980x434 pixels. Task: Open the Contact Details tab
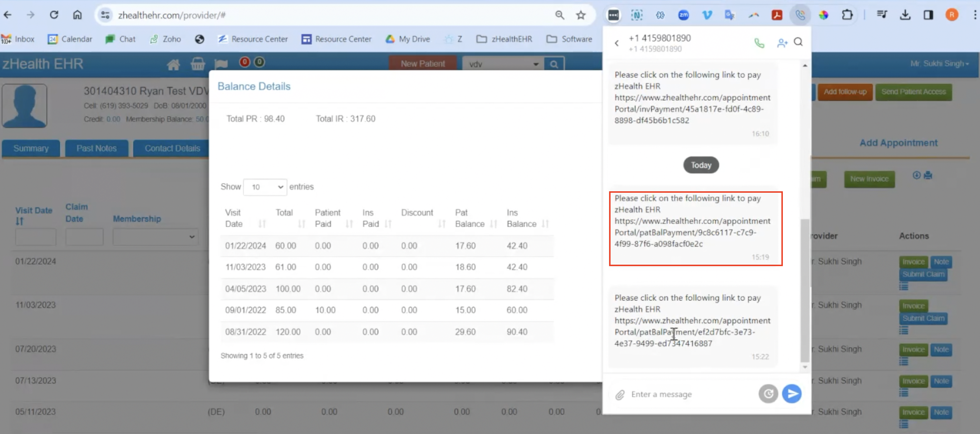click(172, 148)
